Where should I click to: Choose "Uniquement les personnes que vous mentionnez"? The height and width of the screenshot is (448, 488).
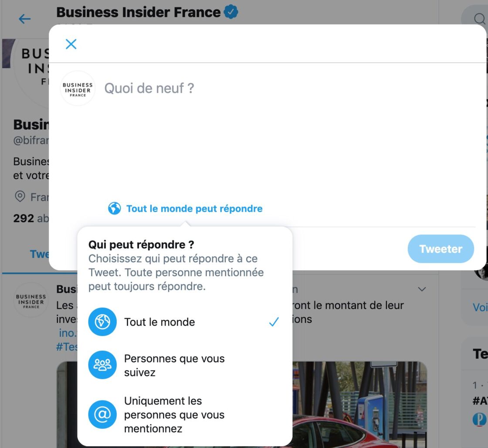[185, 415]
